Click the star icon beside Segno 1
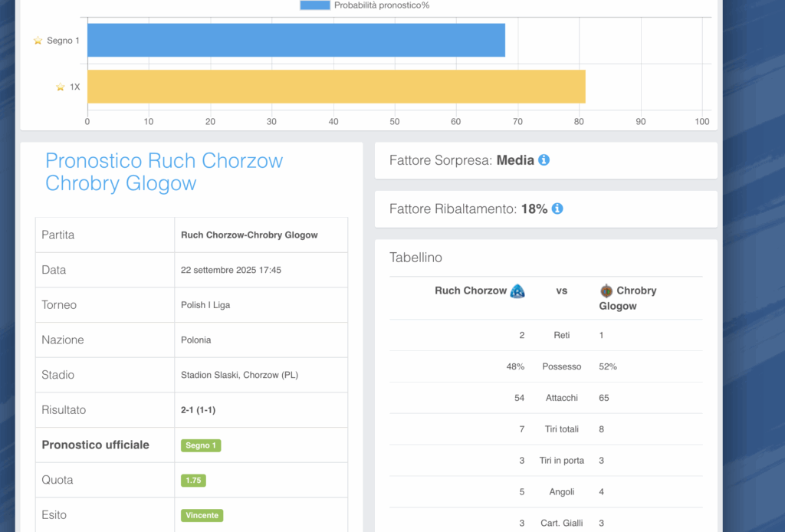The image size is (785, 532). point(38,41)
